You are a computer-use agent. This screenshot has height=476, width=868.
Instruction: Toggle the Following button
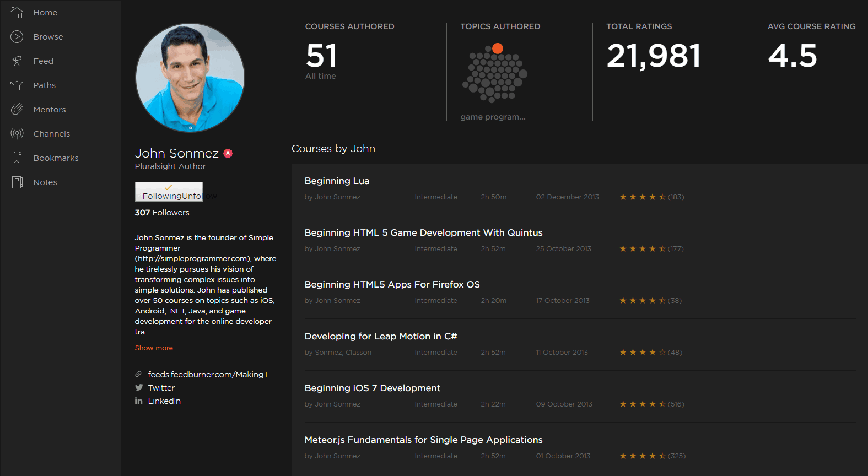(169, 192)
